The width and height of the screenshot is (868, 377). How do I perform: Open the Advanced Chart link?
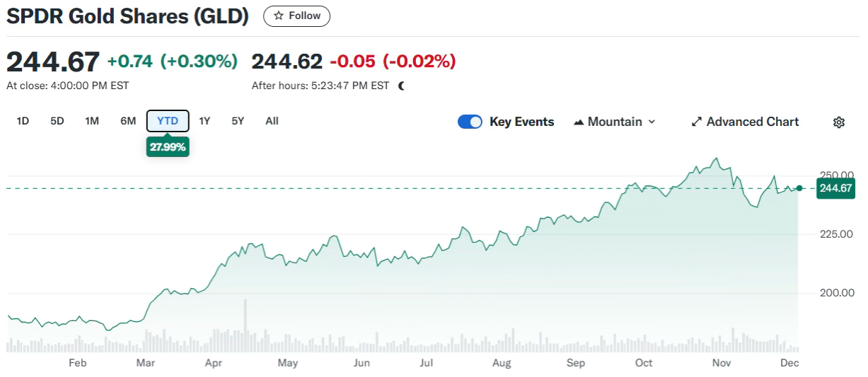point(752,122)
